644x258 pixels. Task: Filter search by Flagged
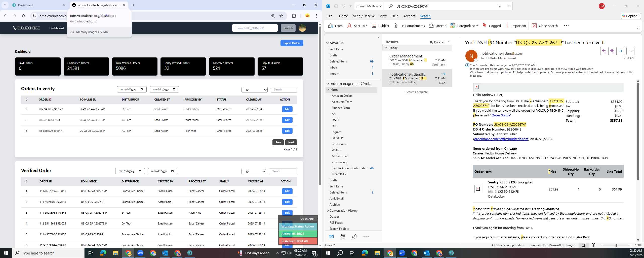pyautogui.click(x=492, y=26)
